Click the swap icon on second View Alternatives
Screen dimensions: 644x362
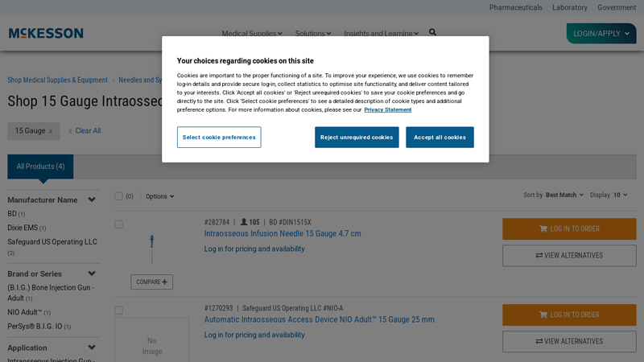coord(539,342)
